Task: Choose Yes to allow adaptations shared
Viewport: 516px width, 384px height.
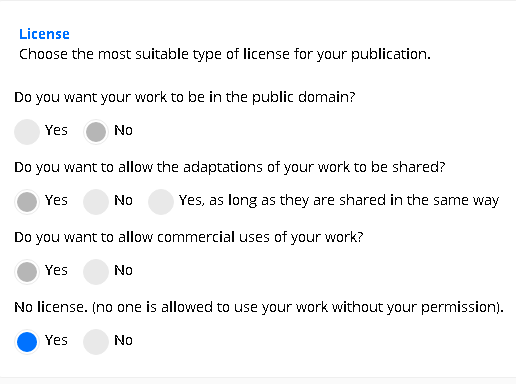Action: (27, 202)
